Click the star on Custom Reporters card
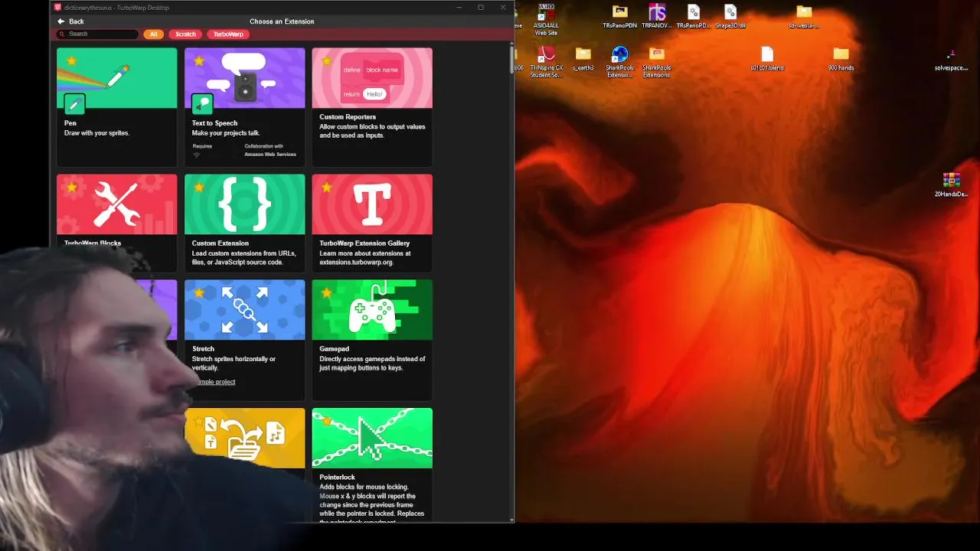The height and width of the screenshot is (551, 980). coord(327,60)
